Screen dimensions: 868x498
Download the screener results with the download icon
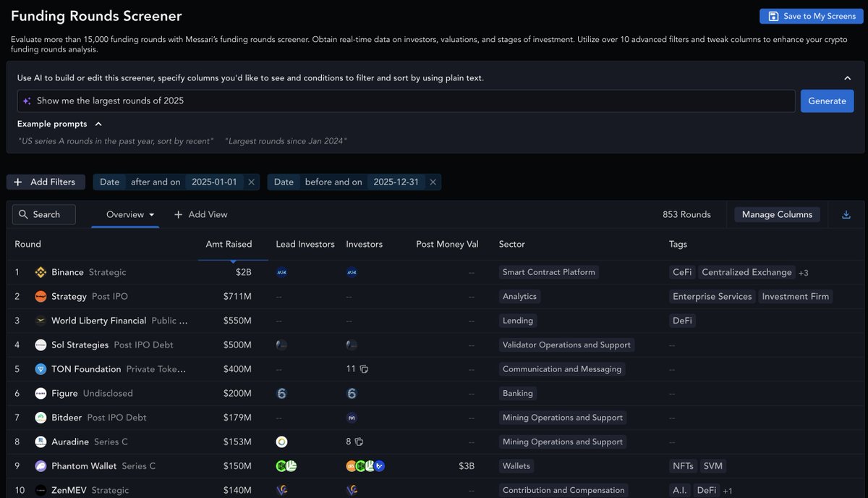tap(847, 214)
